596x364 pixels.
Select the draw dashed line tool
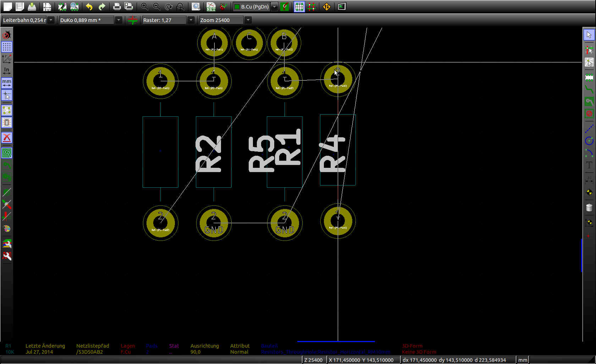(589, 129)
